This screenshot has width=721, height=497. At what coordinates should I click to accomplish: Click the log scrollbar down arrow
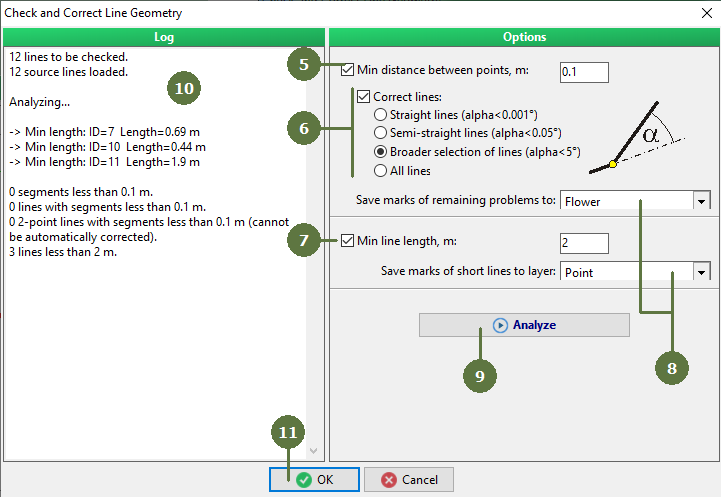pyautogui.click(x=314, y=451)
